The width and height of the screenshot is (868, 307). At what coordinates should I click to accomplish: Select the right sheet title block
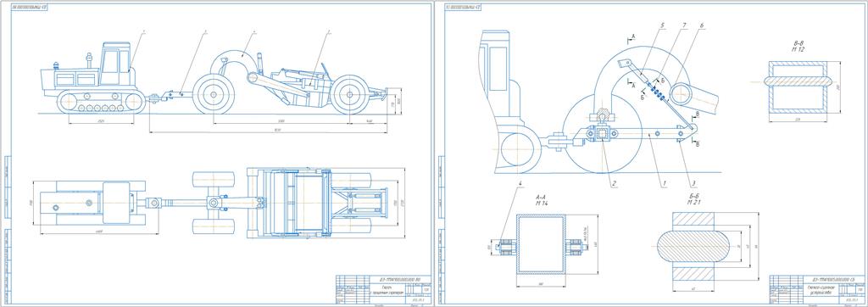[x=817, y=288]
